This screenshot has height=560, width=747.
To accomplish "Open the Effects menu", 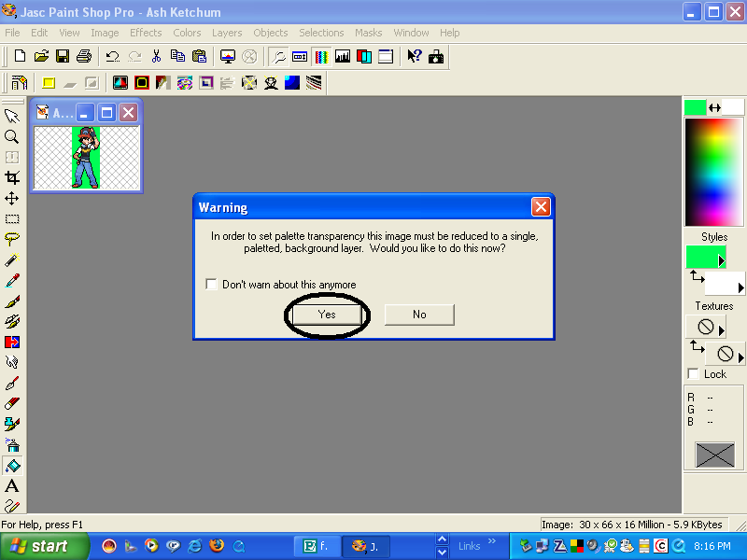I will pos(146,33).
